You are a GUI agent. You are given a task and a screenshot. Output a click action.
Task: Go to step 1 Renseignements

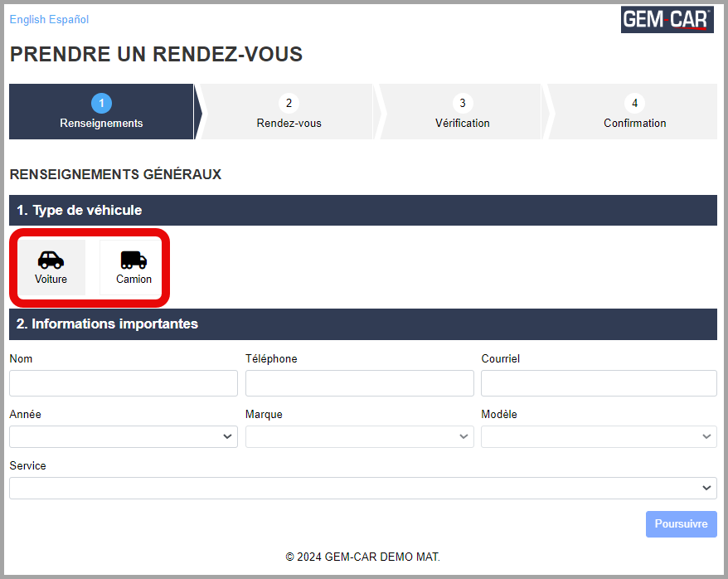click(101, 112)
